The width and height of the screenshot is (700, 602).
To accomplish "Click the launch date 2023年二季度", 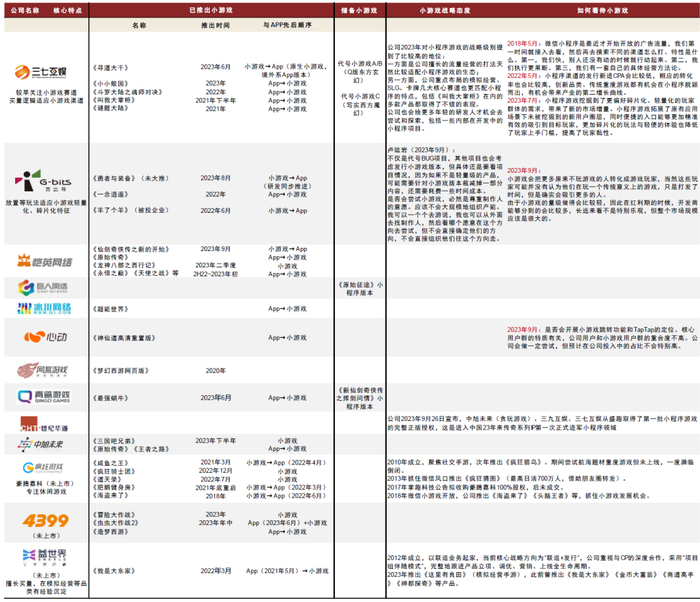I will [215, 265].
